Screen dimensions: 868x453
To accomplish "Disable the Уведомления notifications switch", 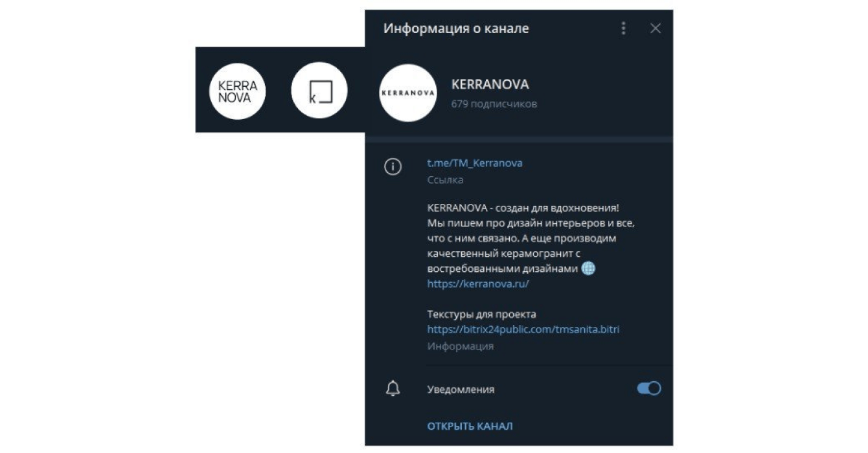I will click(x=649, y=388).
